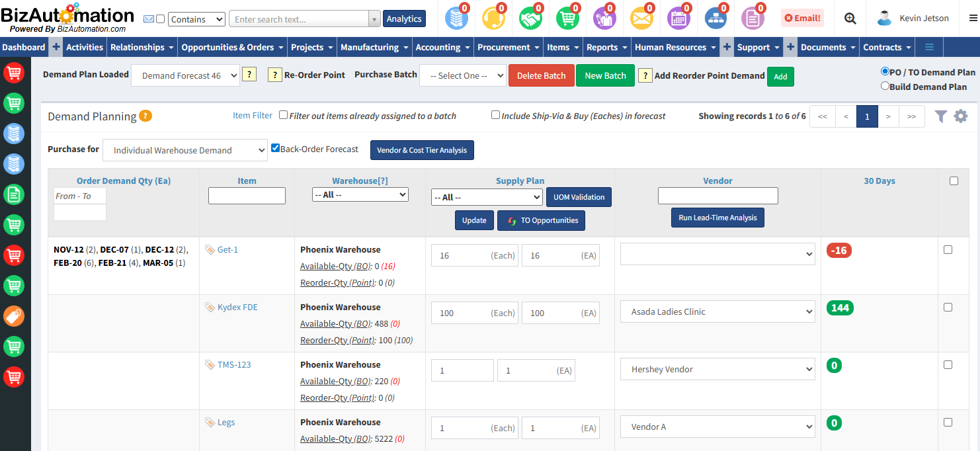Check the row checkbox for Get-1
980x451 pixels.
pos(948,250)
